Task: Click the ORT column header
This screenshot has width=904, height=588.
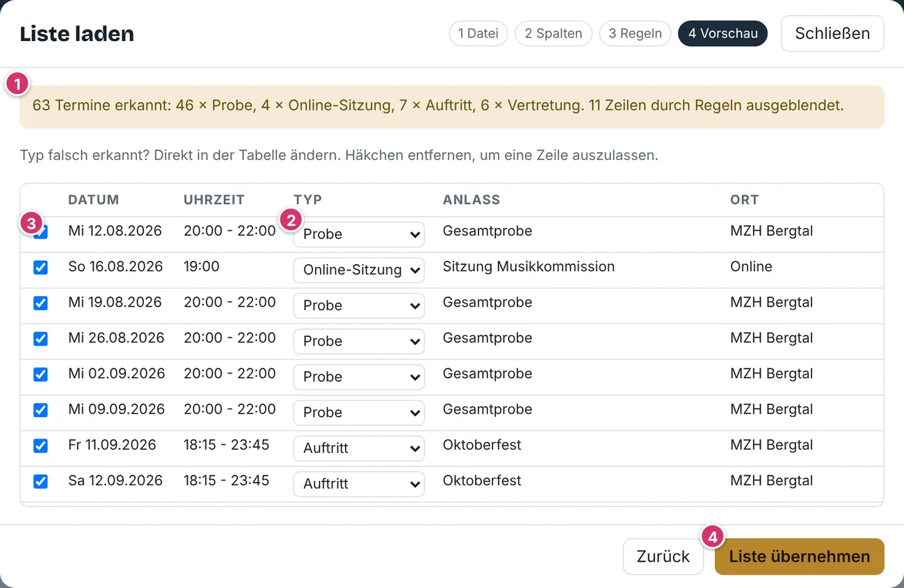Action: pos(744,200)
